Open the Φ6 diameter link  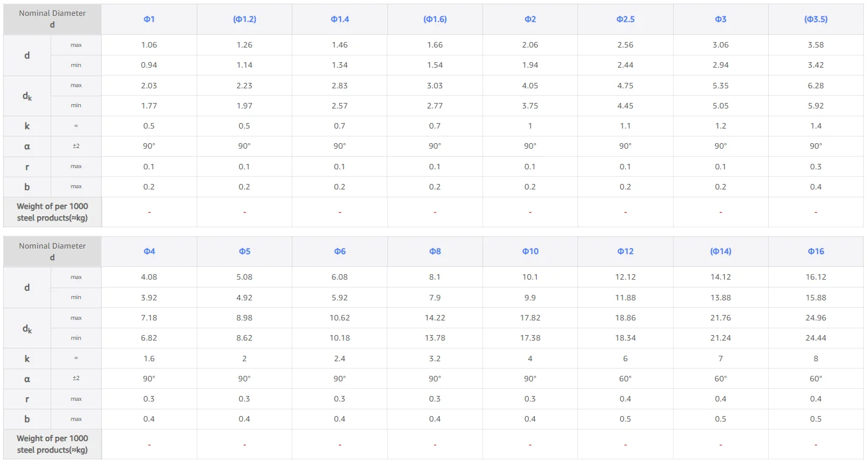340,252
